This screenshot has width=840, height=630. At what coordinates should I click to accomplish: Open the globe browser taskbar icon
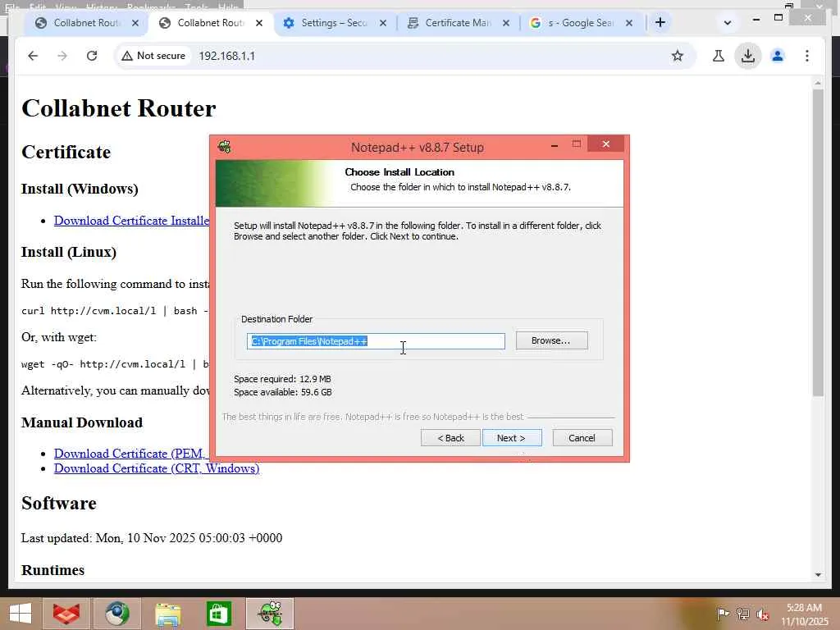click(116, 614)
